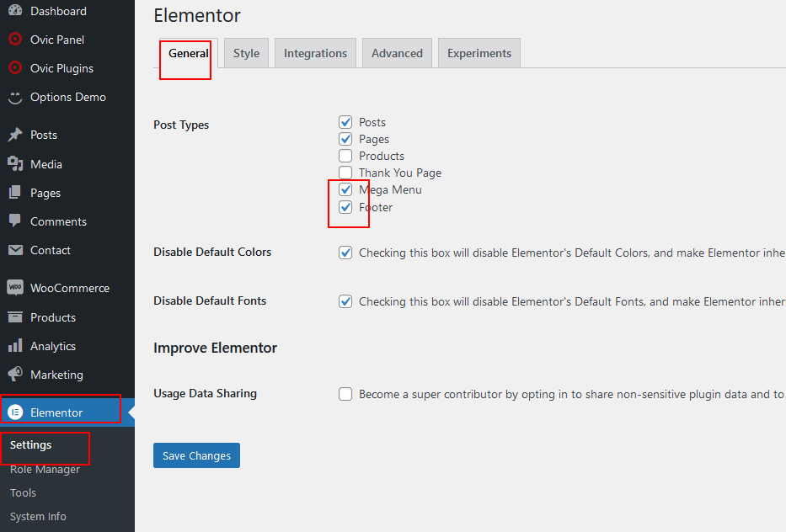
Task: Click the Comments speech bubble icon
Action: (15, 221)
